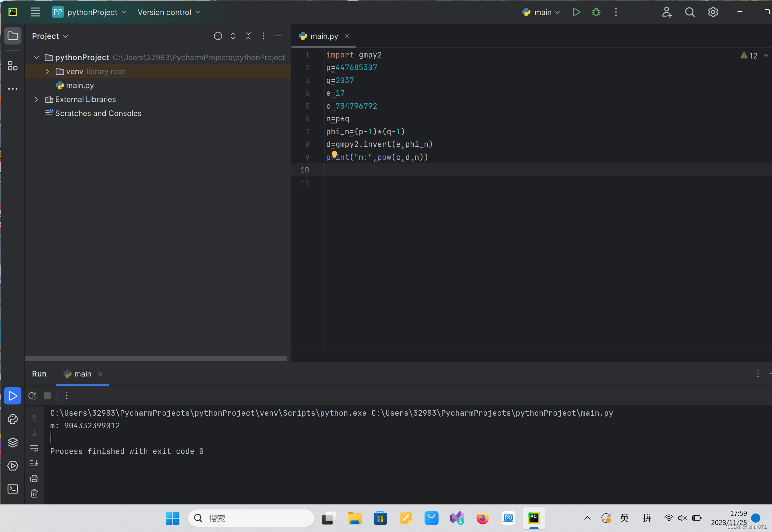Click Select Opened File crosshair icon

point(218,36)
